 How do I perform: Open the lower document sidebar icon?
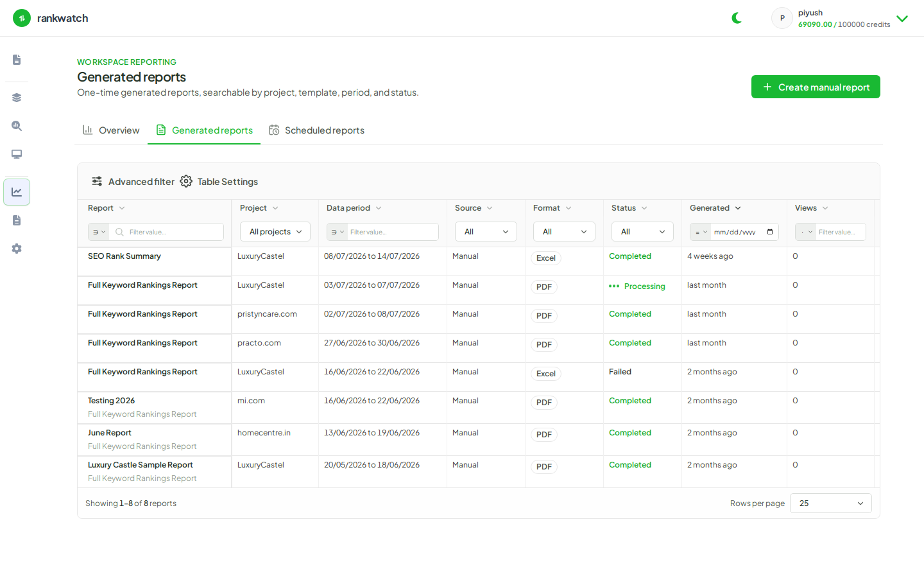17,220
